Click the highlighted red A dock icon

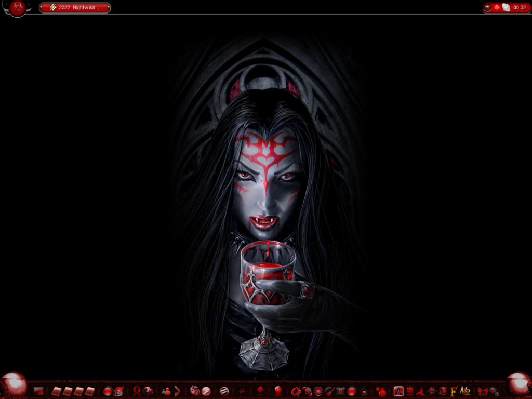(x=398, y=391)
